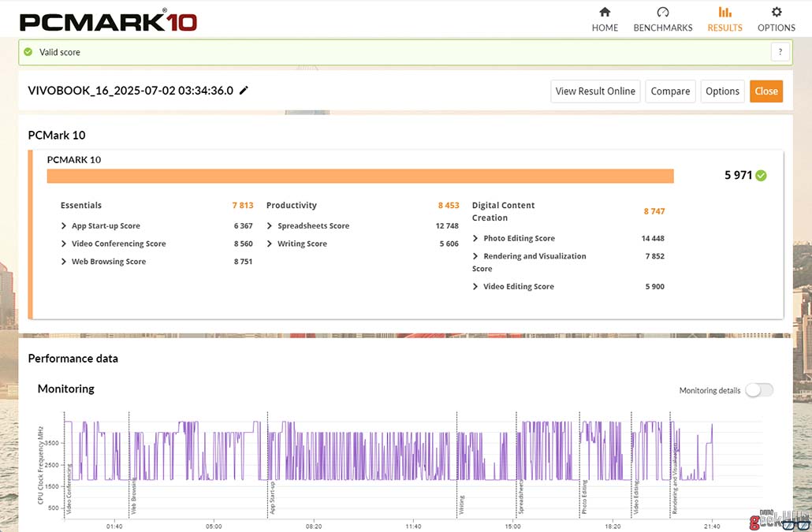Click the 08:20 time tick on chart

tap(313, 526)
